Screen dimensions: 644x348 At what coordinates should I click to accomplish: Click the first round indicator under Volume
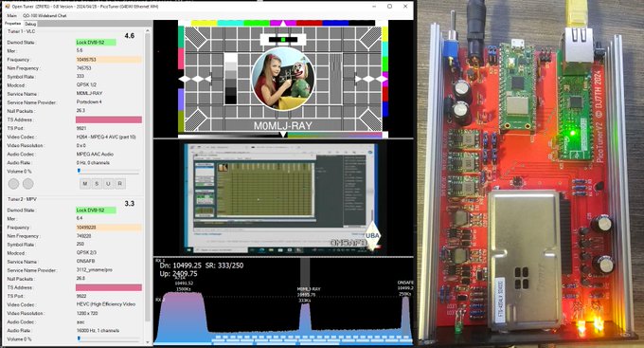pos(13,183)
